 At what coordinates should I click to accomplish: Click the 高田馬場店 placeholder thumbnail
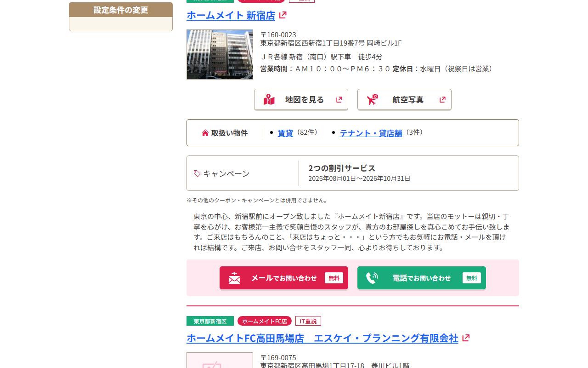pyautogui.click(x=220, y=360)
